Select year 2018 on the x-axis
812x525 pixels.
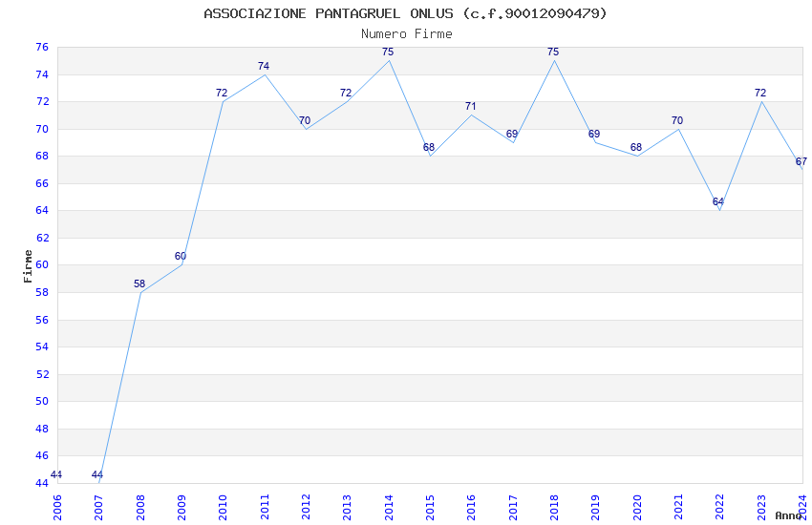pos(554,507)
